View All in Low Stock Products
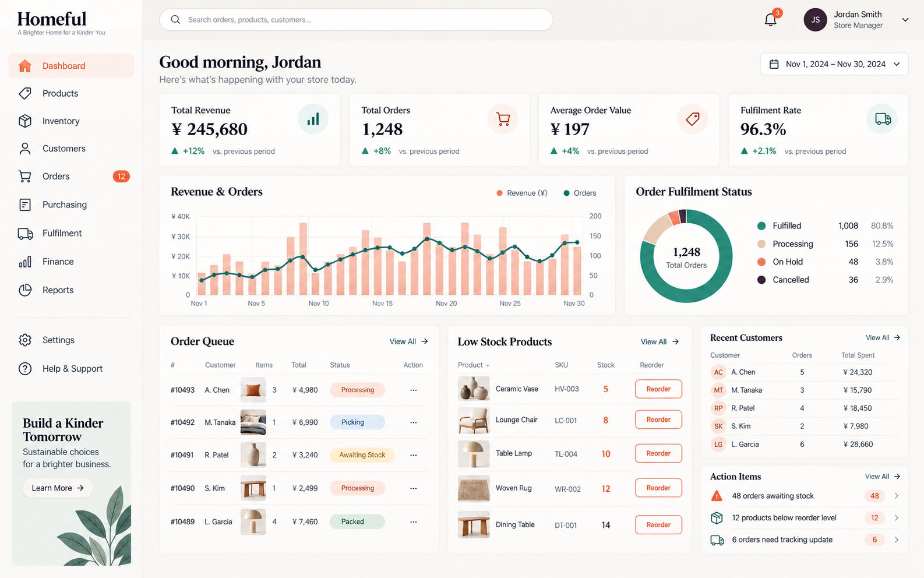 (660, 341)
